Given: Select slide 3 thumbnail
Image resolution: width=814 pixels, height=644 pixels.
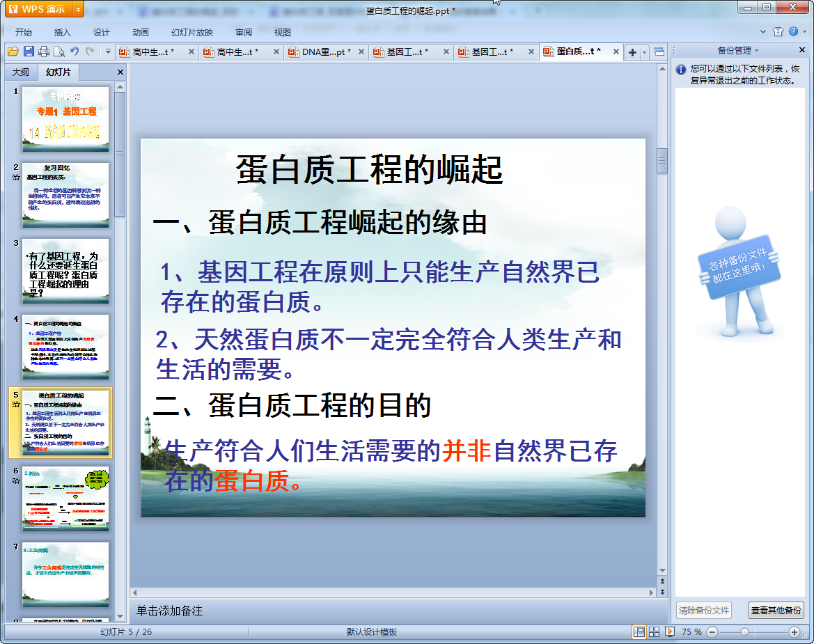Looking at the screenshot, I should [65, 271].
